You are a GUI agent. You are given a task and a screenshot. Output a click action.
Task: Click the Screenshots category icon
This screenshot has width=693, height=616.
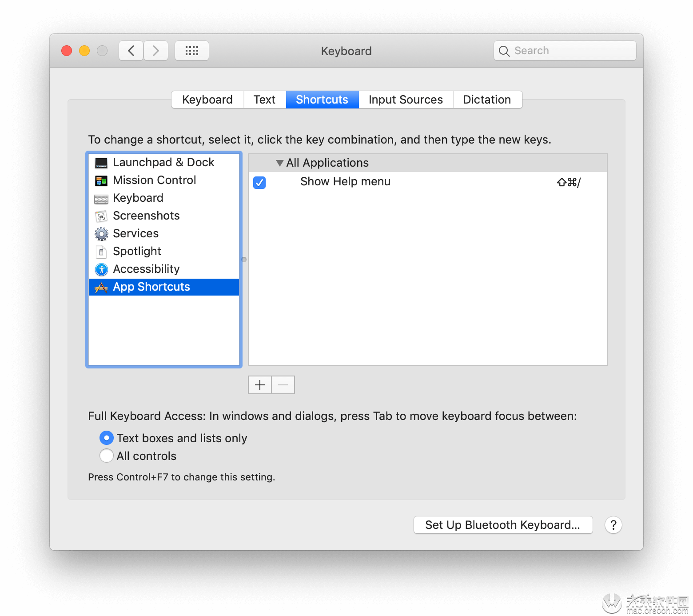click(101, 216)
